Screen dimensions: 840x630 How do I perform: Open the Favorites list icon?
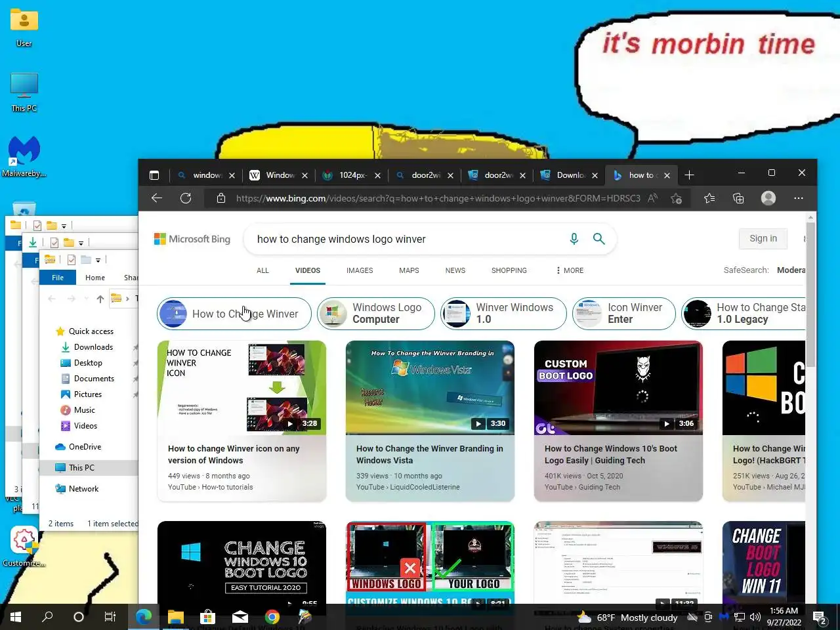coord(709,198)
